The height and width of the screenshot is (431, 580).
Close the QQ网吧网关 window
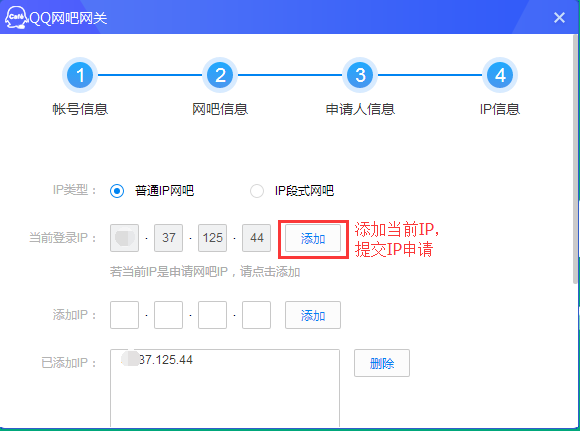559,17
